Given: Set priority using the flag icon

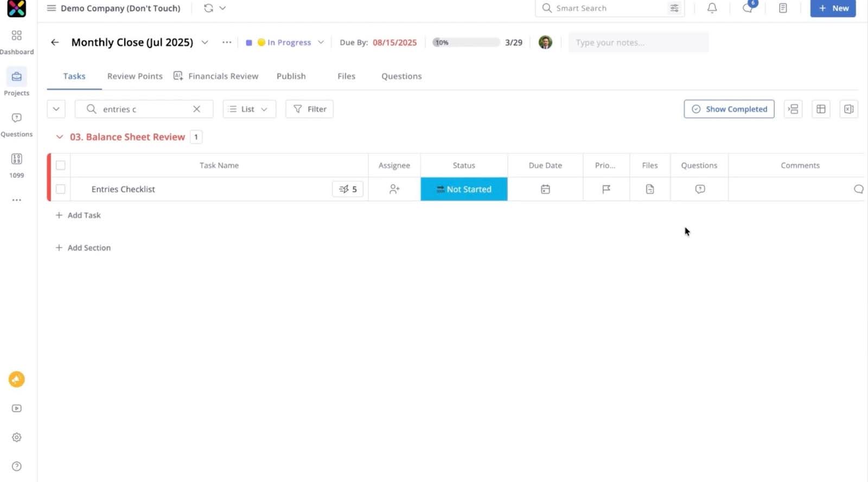Looking at the screenshot, I should [606, 189].
